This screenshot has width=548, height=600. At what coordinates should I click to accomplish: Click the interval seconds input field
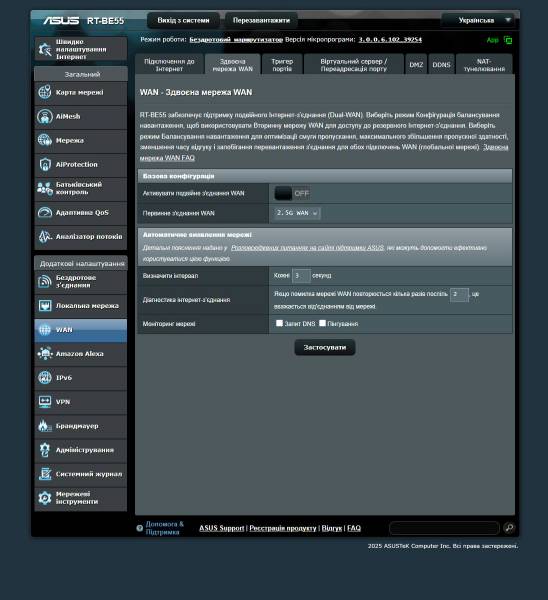tap(301, 276)
